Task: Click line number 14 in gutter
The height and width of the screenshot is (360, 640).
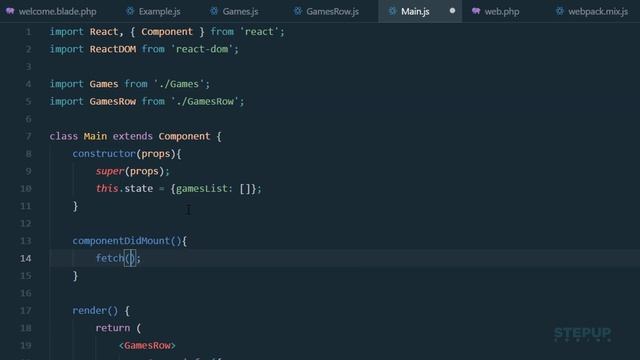Action: [x=25, y=258]
